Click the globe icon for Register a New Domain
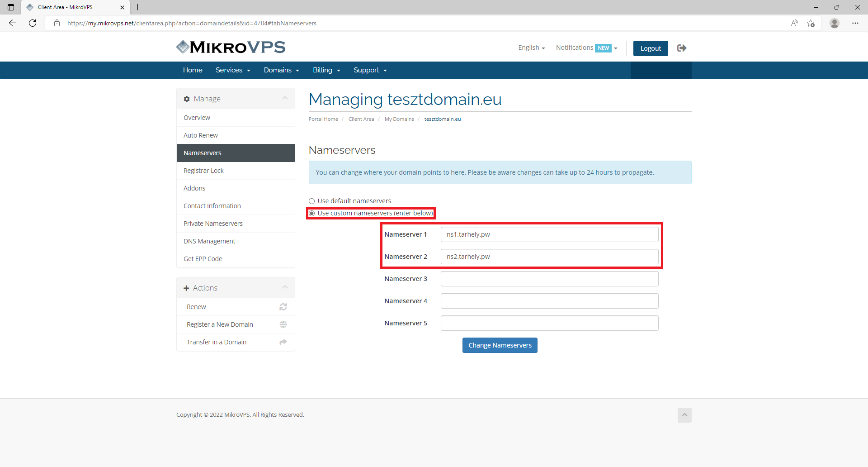This screenshot has width=868, height=467. 283,324
